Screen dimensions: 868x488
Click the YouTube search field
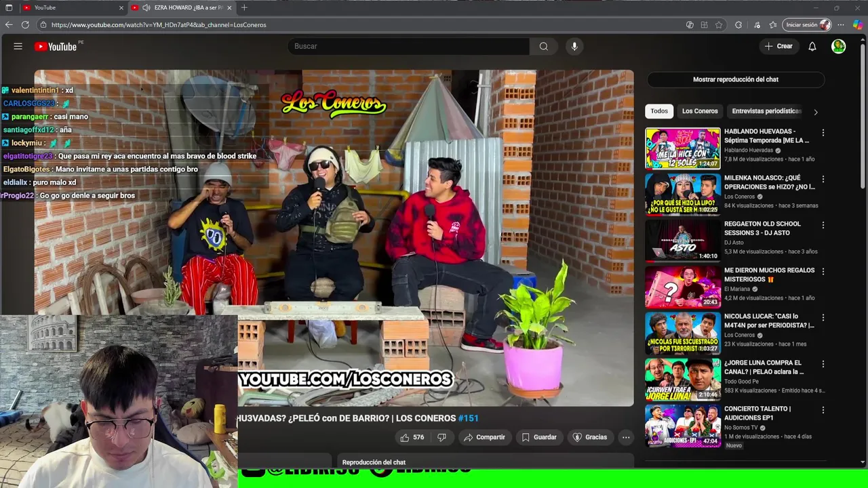point(409,46)
